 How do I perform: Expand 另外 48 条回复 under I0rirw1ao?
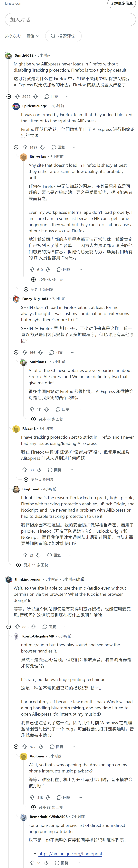[x=47, y=280]
